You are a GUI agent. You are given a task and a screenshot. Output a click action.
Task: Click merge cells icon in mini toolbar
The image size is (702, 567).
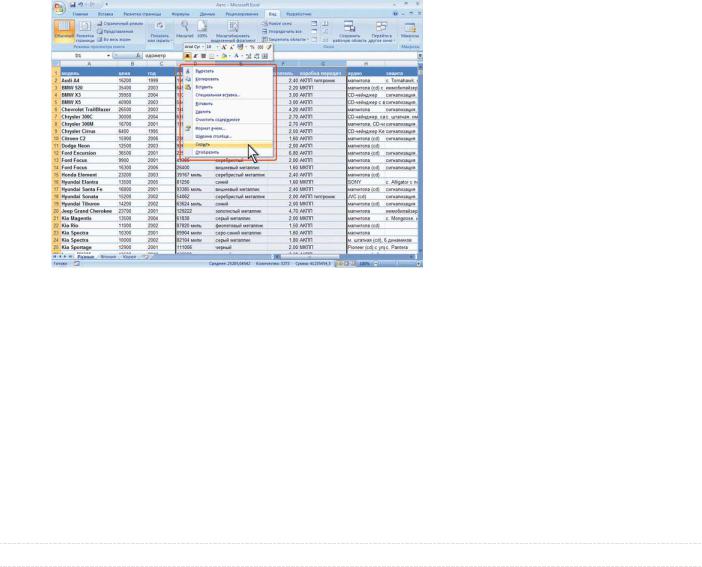pyautogui.click(x=265, y=56)
